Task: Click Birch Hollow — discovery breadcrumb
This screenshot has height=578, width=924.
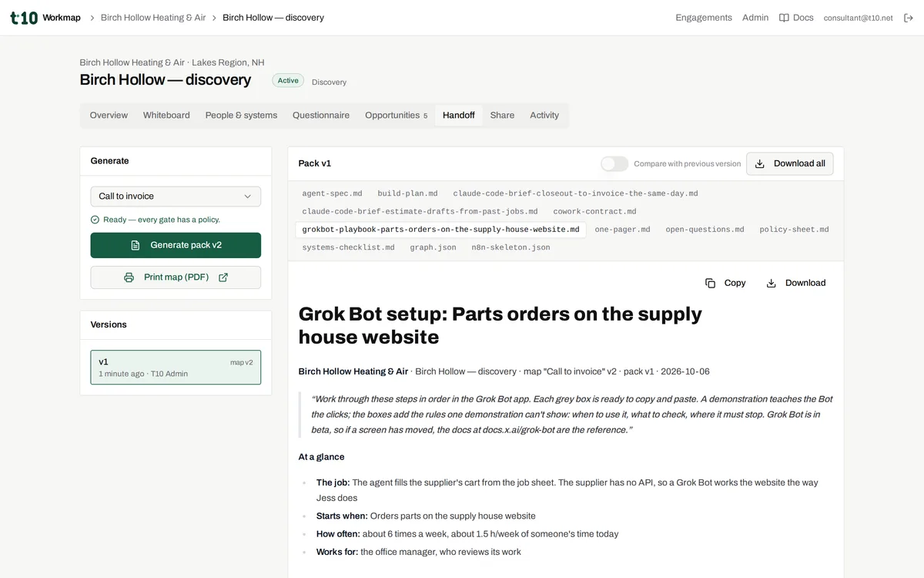Action: [273, 18]
